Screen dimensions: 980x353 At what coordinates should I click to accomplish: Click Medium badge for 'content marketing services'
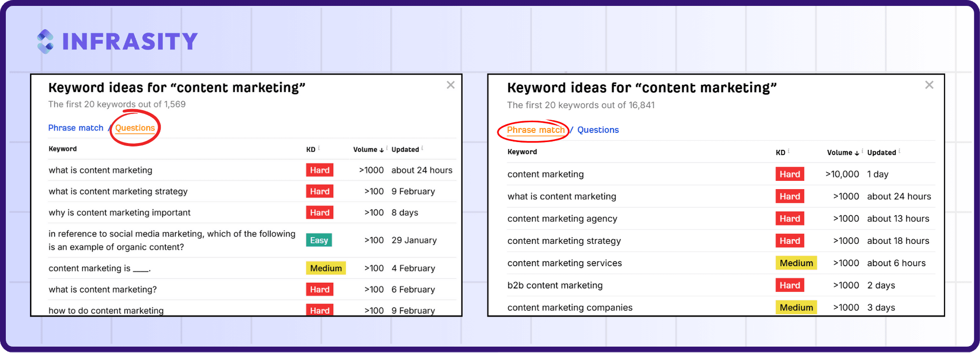pos(796,263)
